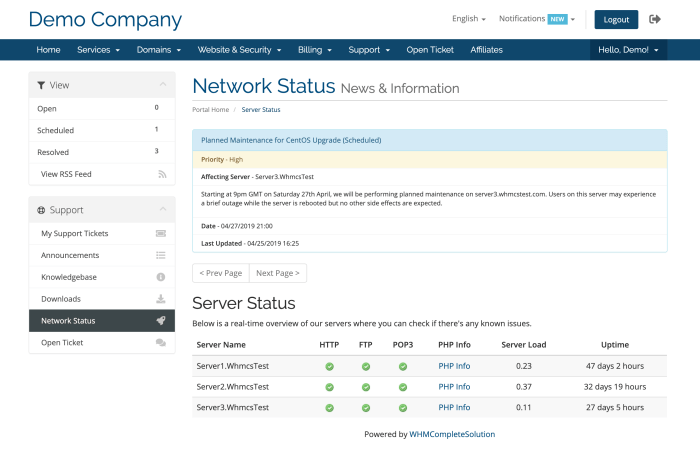Screen dimensions: 700x460
Task: Click the NEW badge next to Notifications
Action: click(x=557, y=19)
